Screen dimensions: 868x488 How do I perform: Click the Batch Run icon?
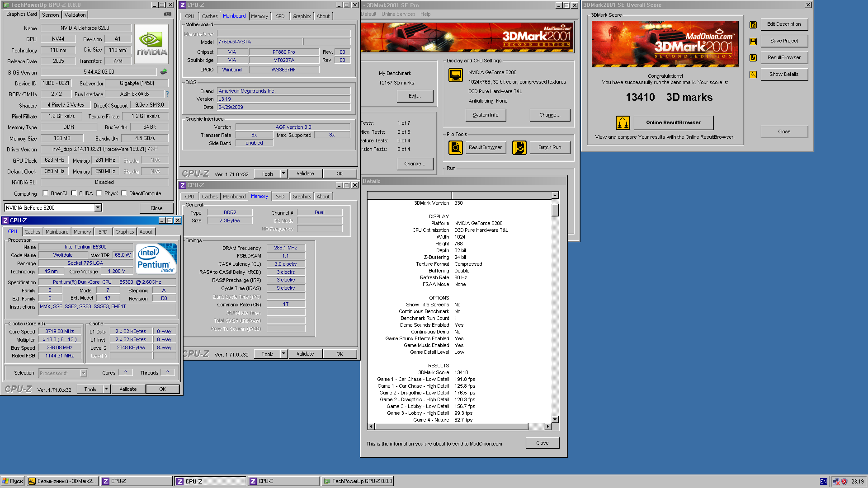point(519,147)
